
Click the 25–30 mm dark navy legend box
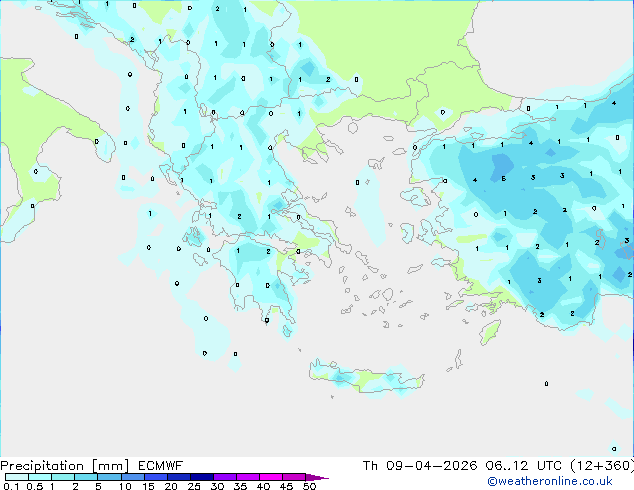tap(201, 477)
